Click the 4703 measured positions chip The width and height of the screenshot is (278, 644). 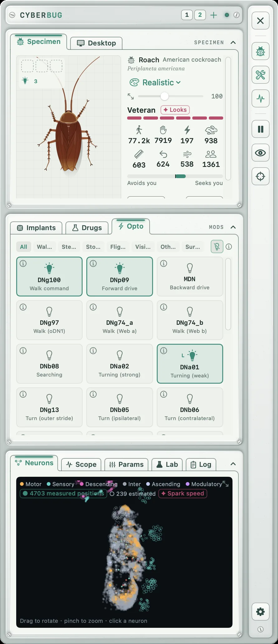pos(63,493)
